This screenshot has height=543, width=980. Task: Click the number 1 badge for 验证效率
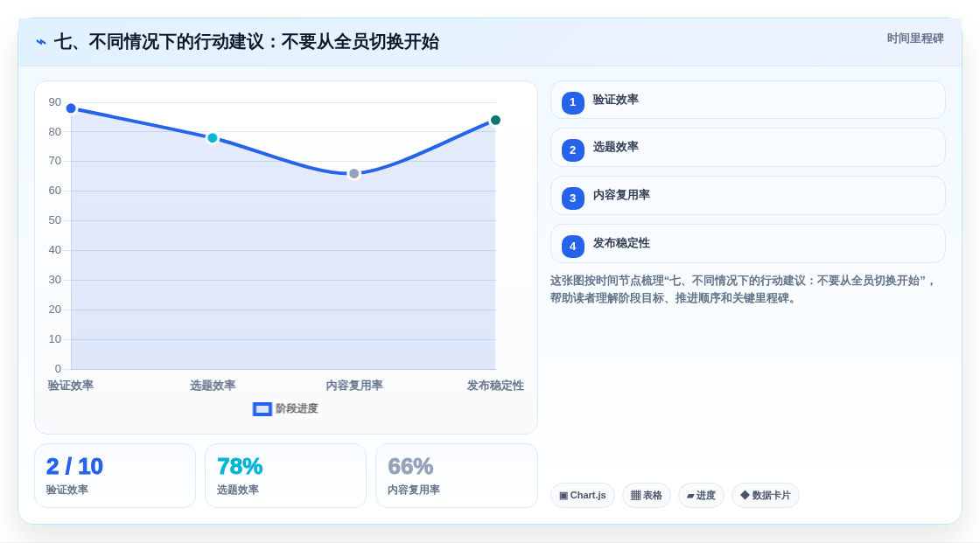tap(572, 102)
